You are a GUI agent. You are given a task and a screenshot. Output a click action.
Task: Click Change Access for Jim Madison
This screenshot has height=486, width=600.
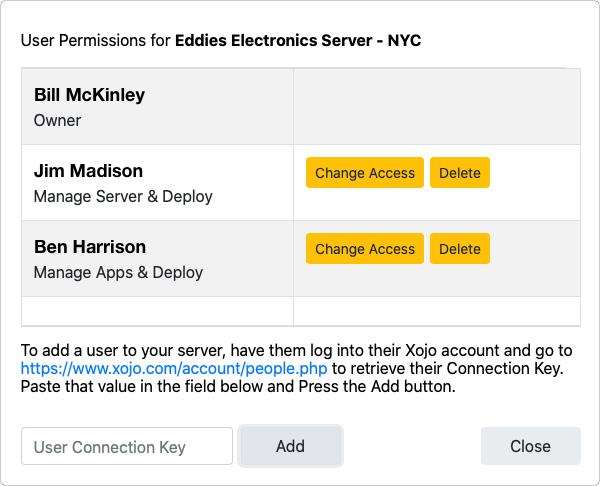click(x=364, y=173)
